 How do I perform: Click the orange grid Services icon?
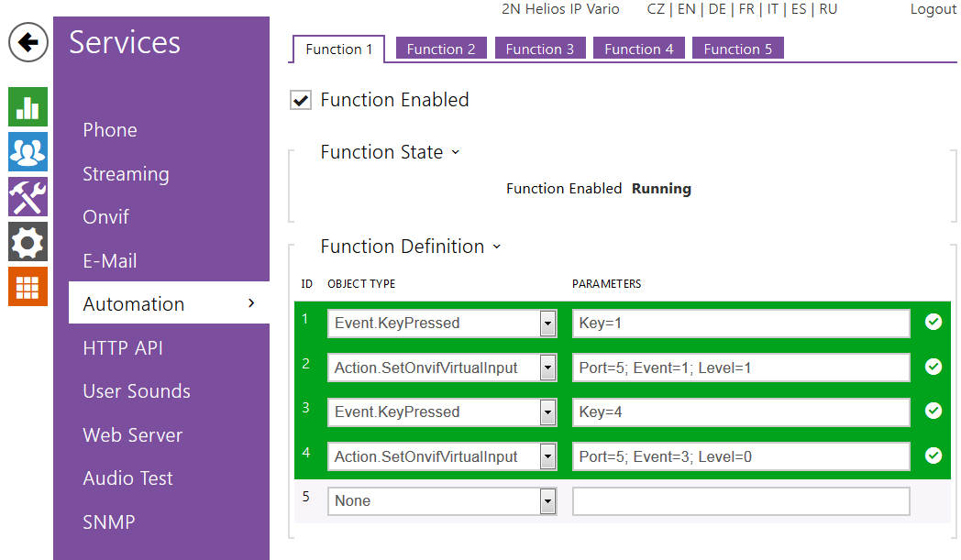click(x=28, y=287)
